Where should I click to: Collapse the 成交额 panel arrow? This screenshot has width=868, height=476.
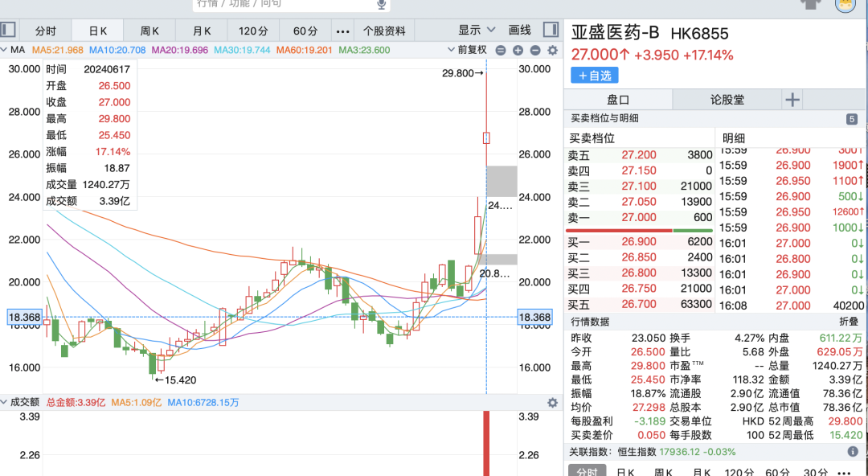5,402
